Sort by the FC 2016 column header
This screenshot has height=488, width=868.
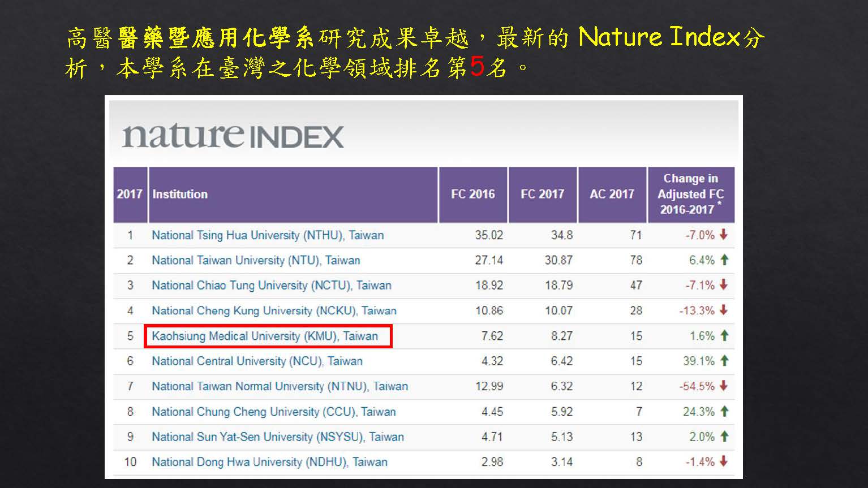473,194
